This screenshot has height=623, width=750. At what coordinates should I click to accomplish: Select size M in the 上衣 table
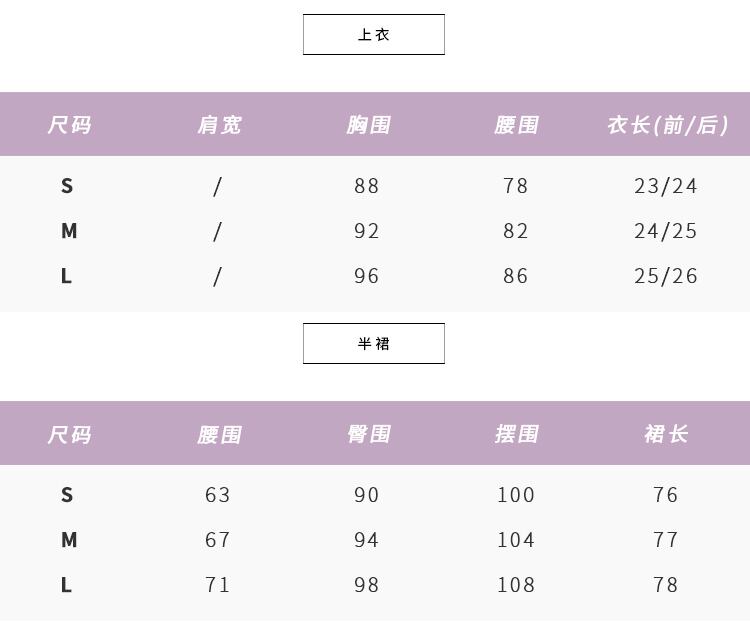[x=68, y=231]
